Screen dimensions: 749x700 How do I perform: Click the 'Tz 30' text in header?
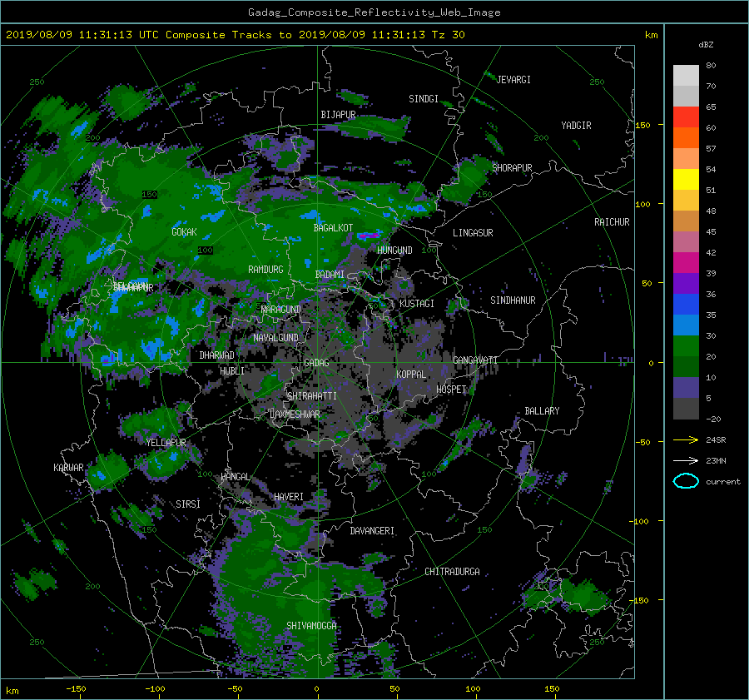coord(448,35)
